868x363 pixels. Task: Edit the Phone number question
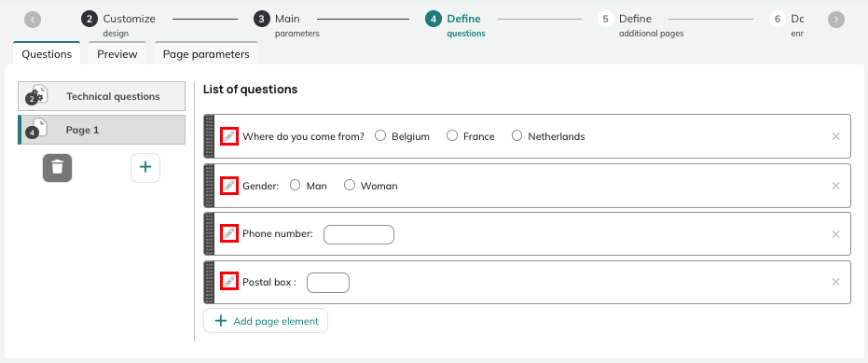point(229,234)
